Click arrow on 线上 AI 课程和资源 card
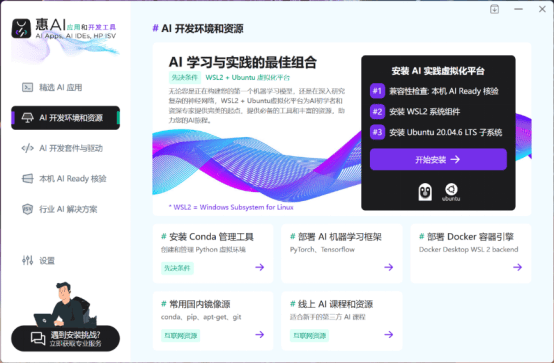The height and width of the screenshot is (363, 554). click(389, 334)
